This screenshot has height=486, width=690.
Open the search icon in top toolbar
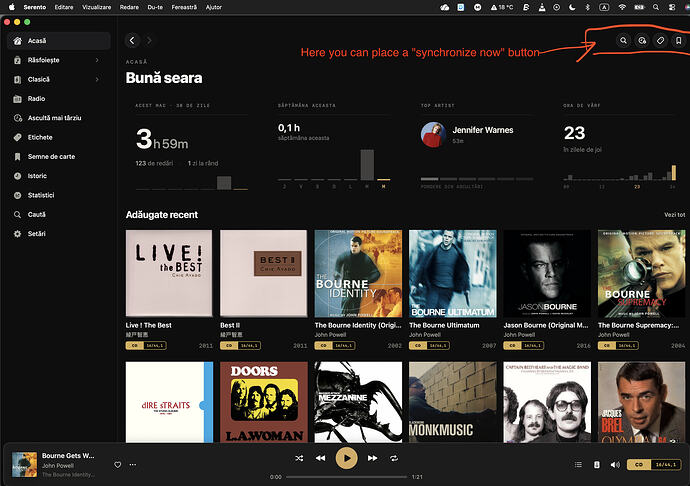623,40
